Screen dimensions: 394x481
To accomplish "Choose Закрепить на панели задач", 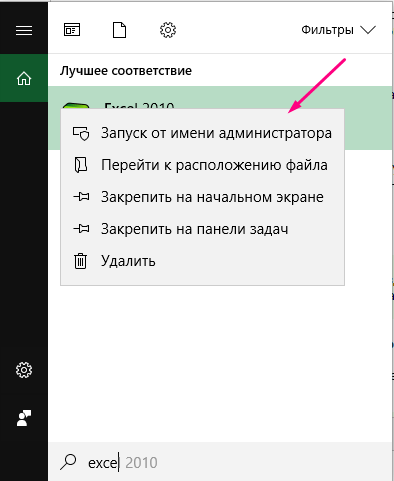I will tap(202, 229).
